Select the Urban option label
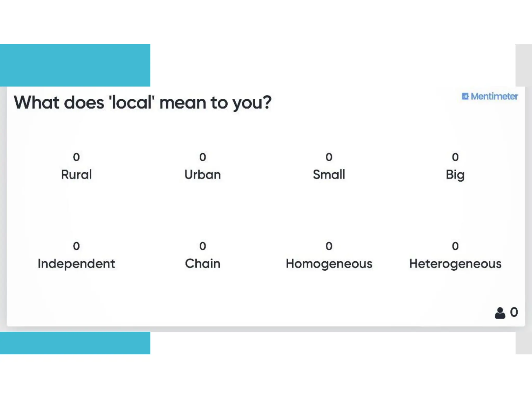The width and height of the screenshot is (532, 399). pos(203,175)
